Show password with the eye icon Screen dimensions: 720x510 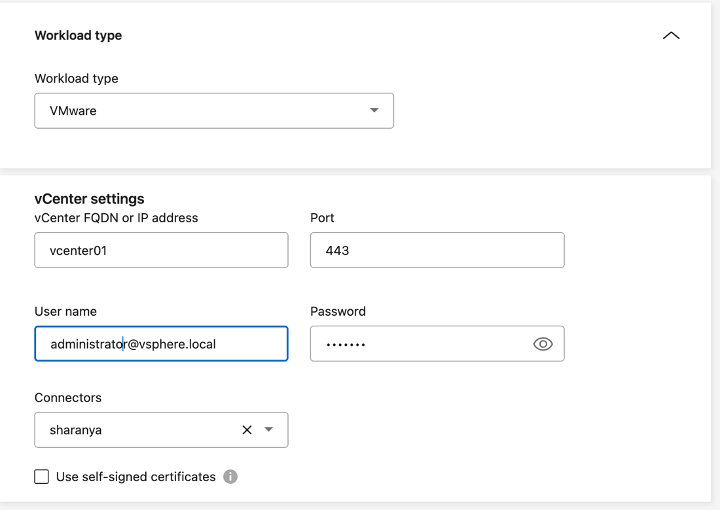point(543,344)
